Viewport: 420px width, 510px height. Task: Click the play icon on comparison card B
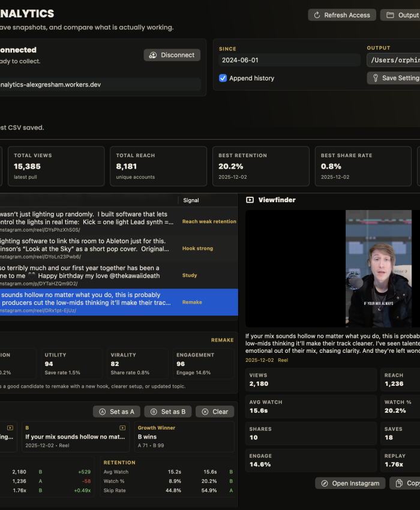[x=122, y=428]
